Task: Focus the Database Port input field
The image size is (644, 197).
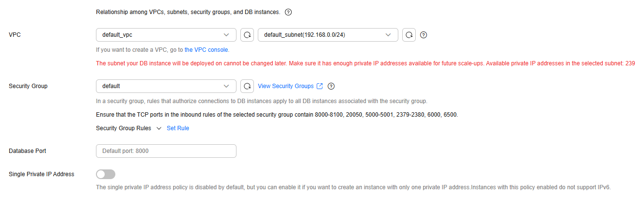Action: tap(166, 151)
